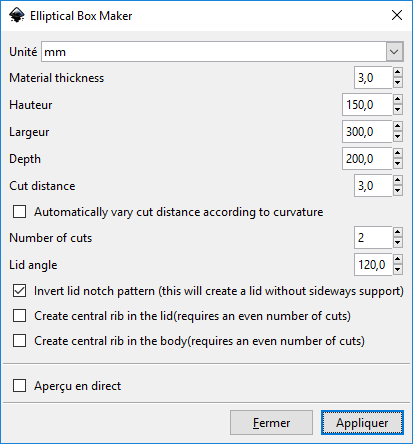The width and height of the screenshot is (413, 444).
Task: Increase Largeur value with up arrow
Action: pos(397,126)
